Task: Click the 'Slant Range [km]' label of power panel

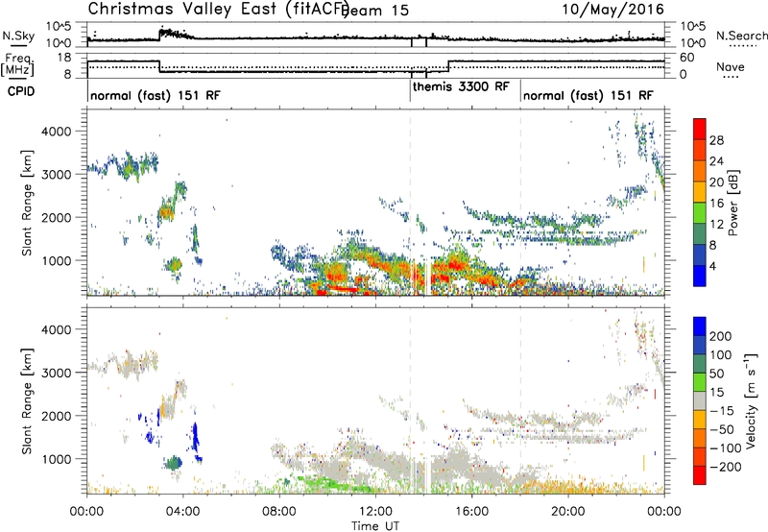Action: point(27,203)
